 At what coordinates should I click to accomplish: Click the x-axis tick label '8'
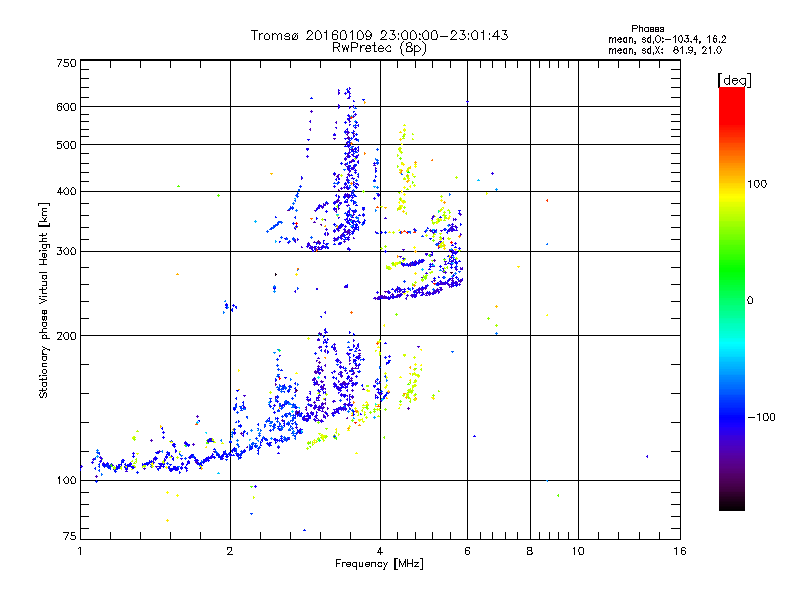click(x=530, y=551)
